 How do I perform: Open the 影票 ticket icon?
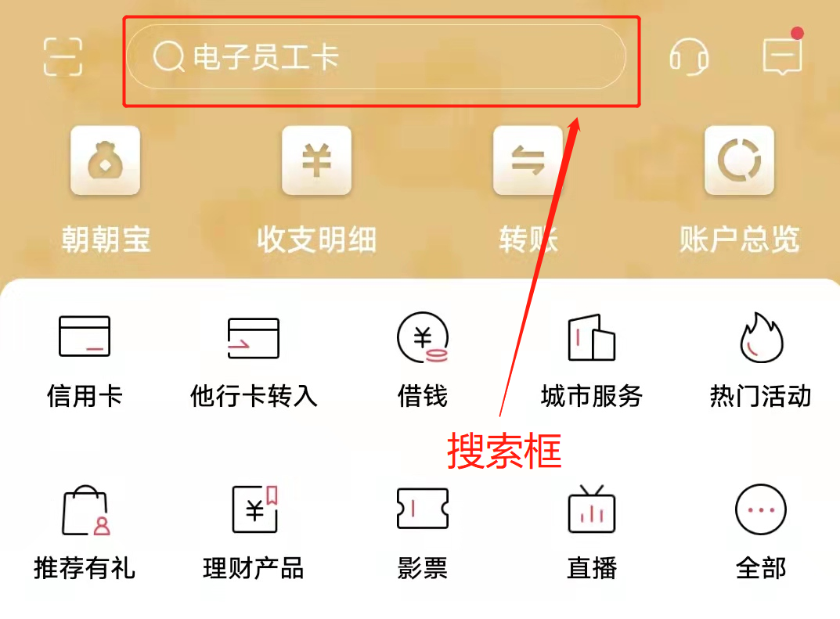[x=423, y=508]
